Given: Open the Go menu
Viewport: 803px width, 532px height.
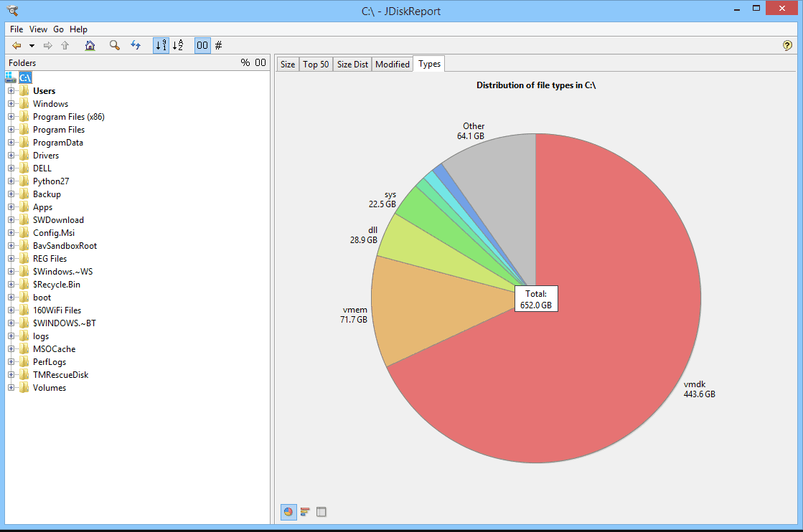Looking at the screenshot, I should tap(58, 29).
